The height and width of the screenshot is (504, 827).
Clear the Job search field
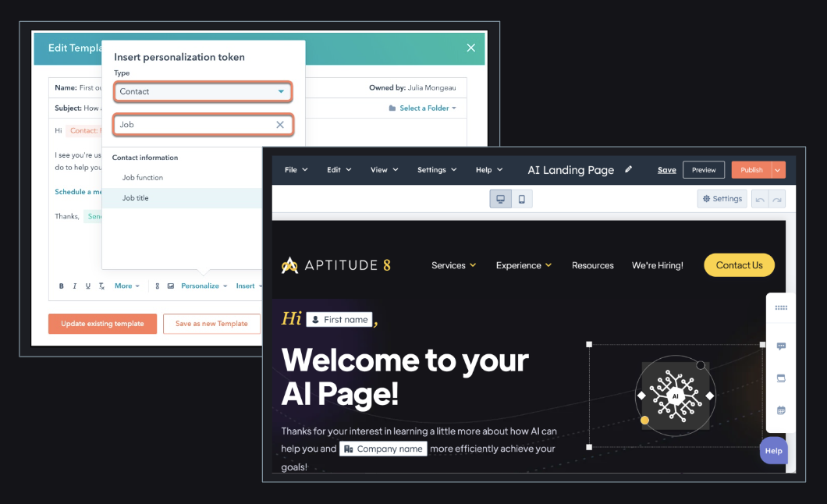coord(280,124)
